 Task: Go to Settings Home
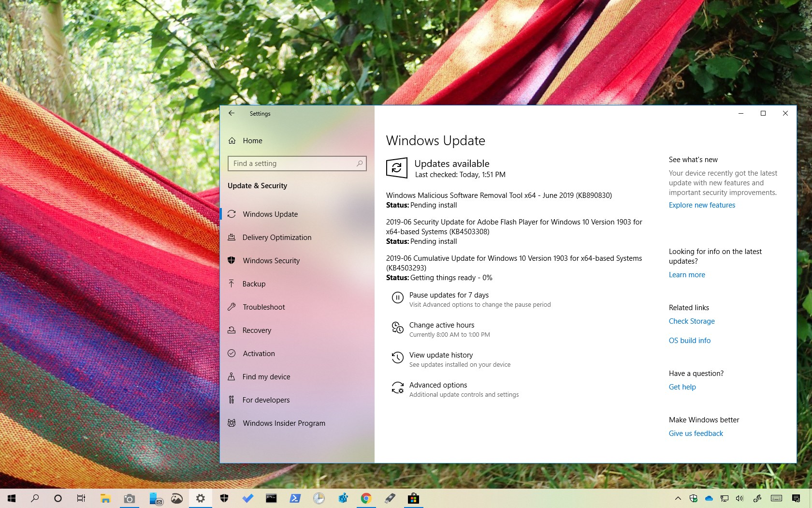pos(252,141)
